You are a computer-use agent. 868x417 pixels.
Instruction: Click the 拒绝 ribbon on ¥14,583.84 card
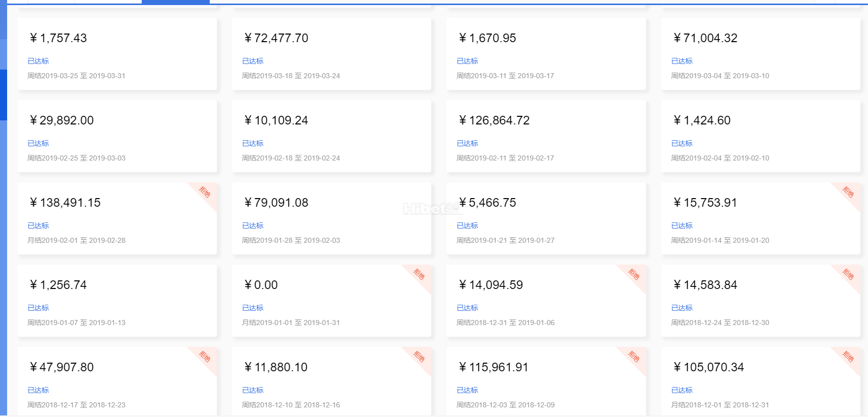pyautogui.click(x=848, y=274)
